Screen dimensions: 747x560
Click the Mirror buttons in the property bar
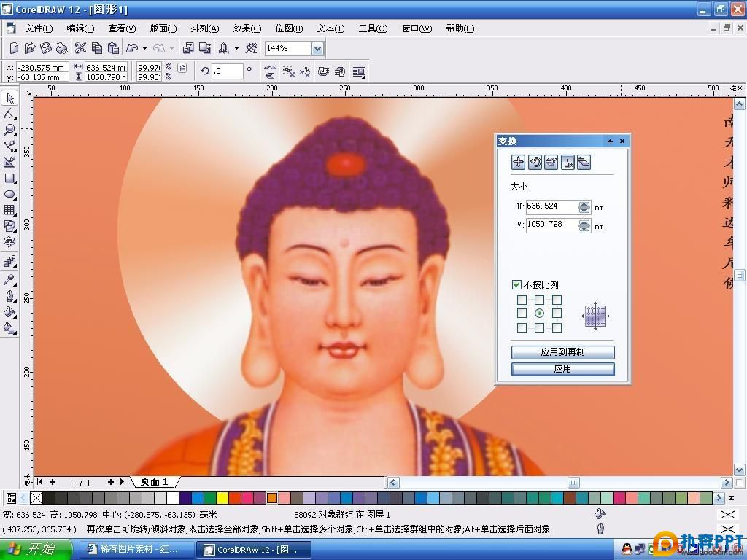coord(270,71)
